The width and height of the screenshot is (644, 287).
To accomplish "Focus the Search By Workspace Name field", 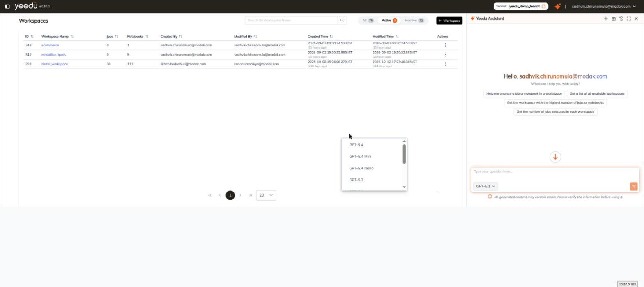I will tap(291, 20).
